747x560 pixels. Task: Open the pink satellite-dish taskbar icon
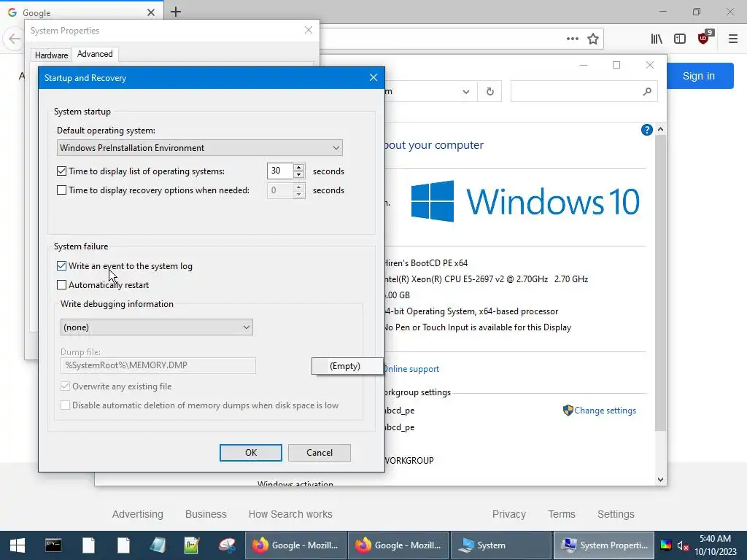tap(227, 545)
